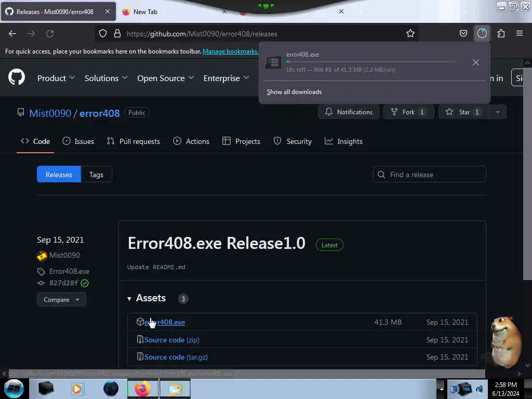
Task: Open the Firefox taskbar icon
Action: click(x=143, y=389)
